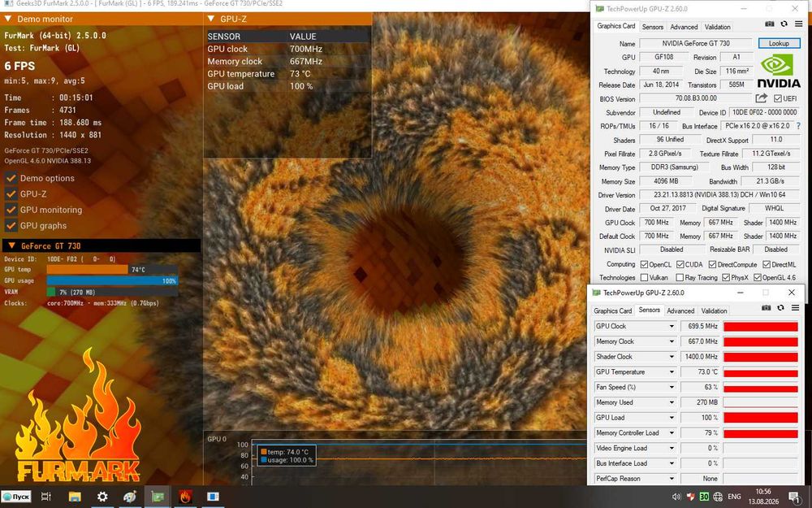
Task: Disable the GPU monitoring checkbox
Action: [x=11, y=210]
